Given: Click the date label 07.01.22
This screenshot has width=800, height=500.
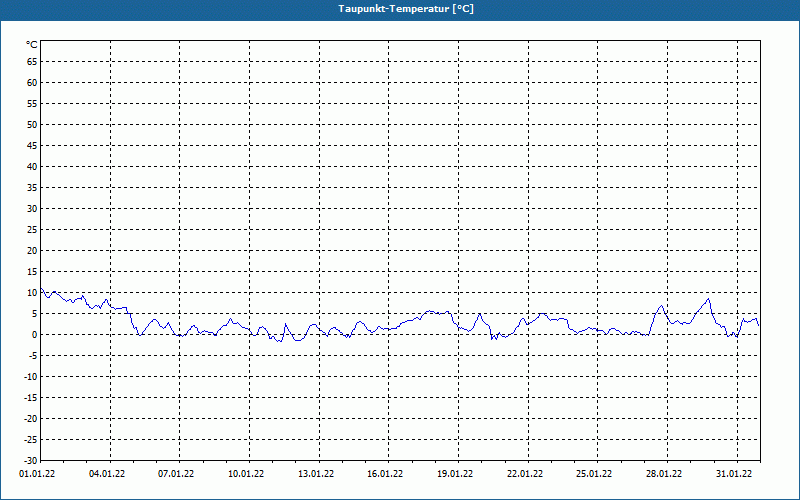Looking at the screenshot, I should (176, 474).
